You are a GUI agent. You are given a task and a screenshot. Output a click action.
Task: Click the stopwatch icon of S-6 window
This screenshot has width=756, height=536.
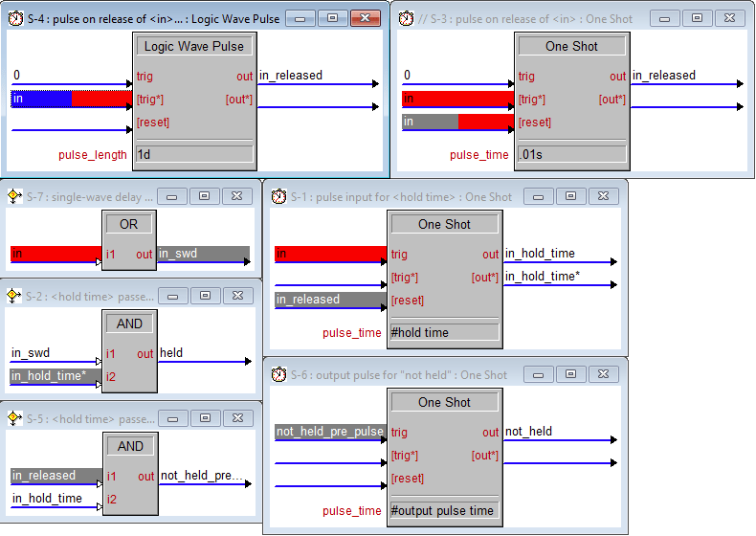tap(278, 374)
